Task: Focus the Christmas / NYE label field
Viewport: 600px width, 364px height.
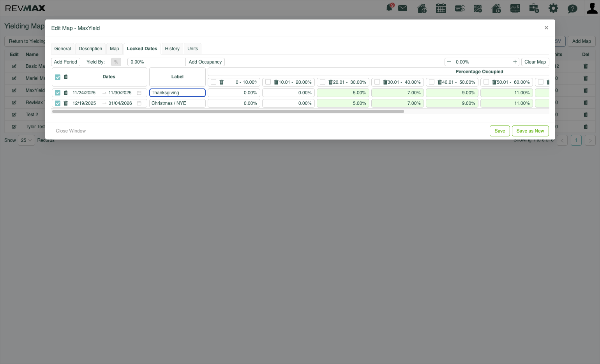Action: point(177,103)
